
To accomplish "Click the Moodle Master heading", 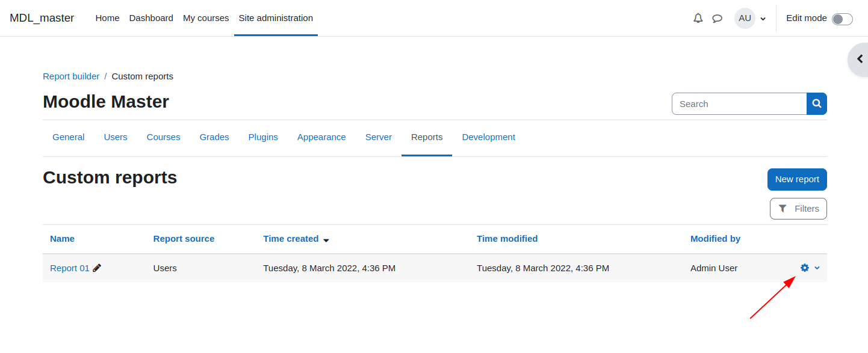I will pos(106,102).
